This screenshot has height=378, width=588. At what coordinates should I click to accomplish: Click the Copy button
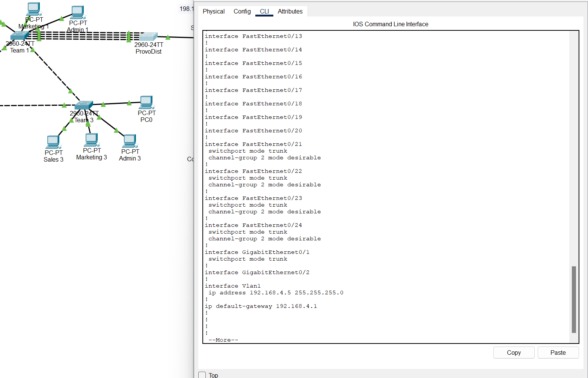click(514, 352)
